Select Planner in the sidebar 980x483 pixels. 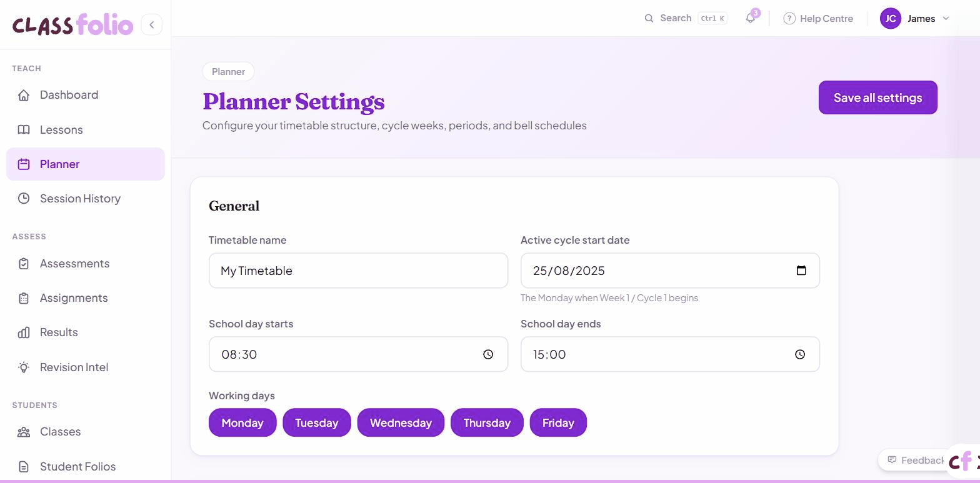[x=86, y=164]
